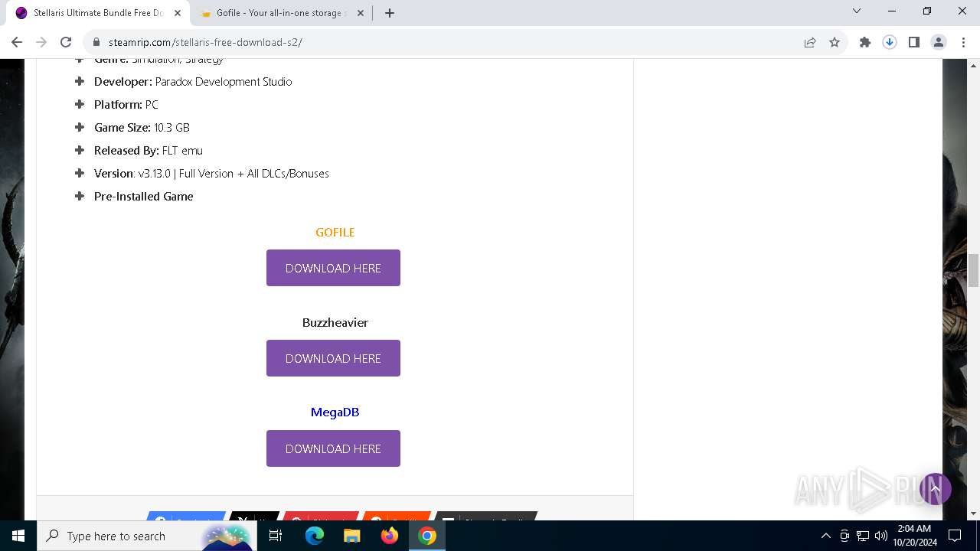Open the notification center icon
The height and width of the screenshot is (551, 980).
(955, 536)
